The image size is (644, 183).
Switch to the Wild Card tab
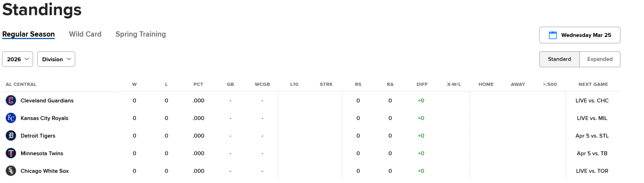pos(85,34)
